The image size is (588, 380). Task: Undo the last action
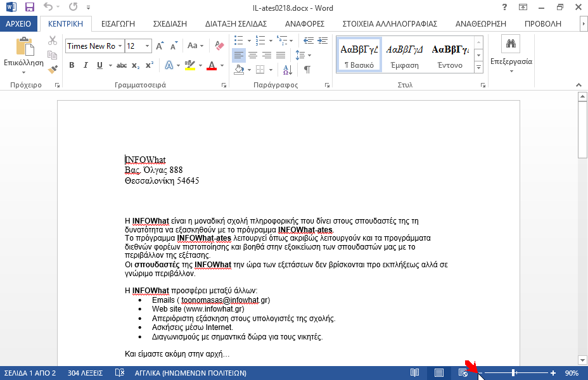48,7
